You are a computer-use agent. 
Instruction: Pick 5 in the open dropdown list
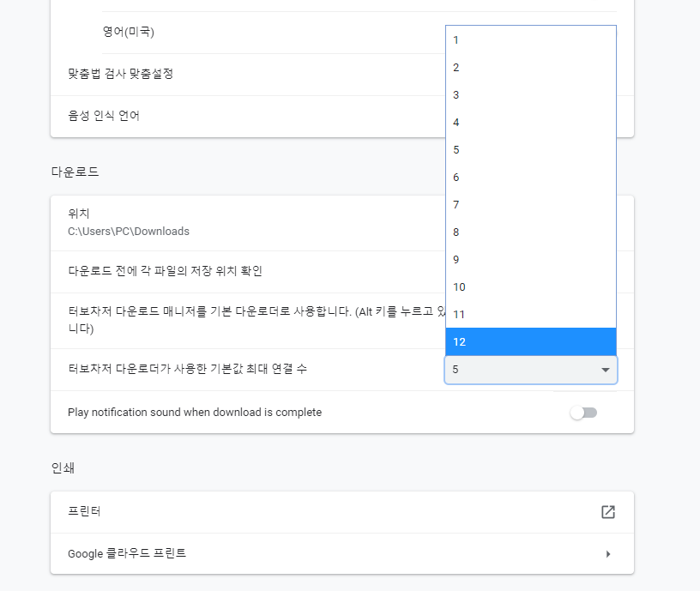(x=531, y=149)
